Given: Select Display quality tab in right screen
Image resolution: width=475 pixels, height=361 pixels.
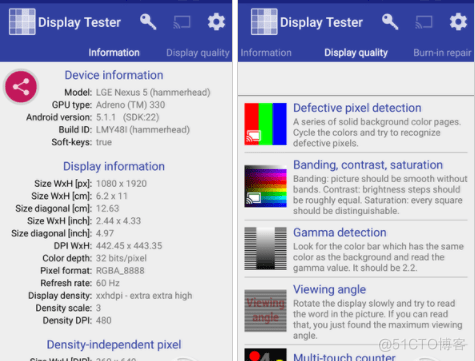Looking at the screenshot, I should tap(356, 53).
